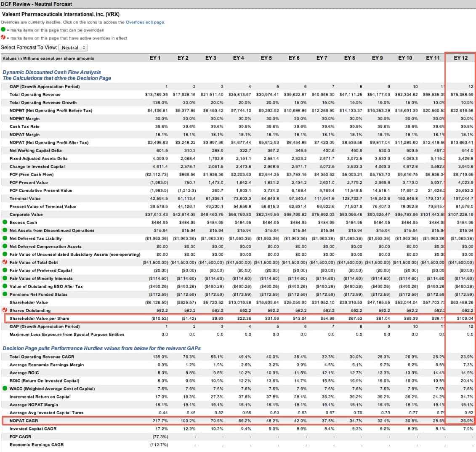Select the EY 10 column header
476x452 pixels.
pyautogui.click(x=405, y=58)
